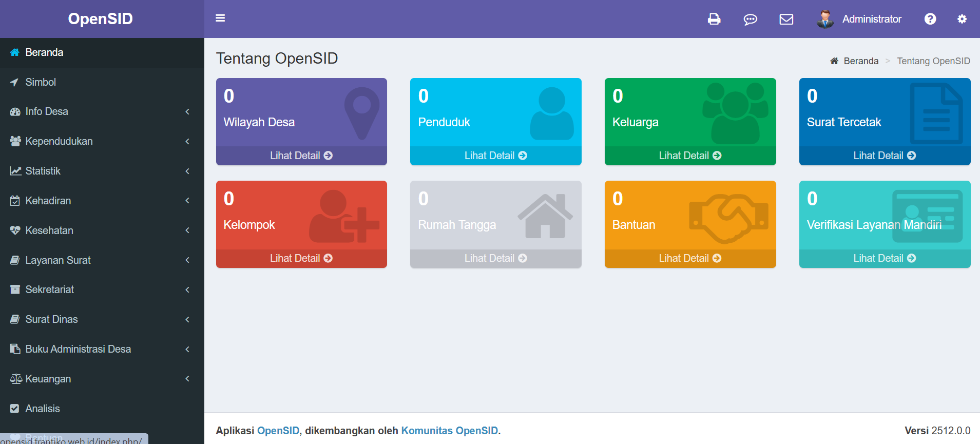Click the help question mark icon
Screen dimensions: 980x444
(x=930, y=19)
